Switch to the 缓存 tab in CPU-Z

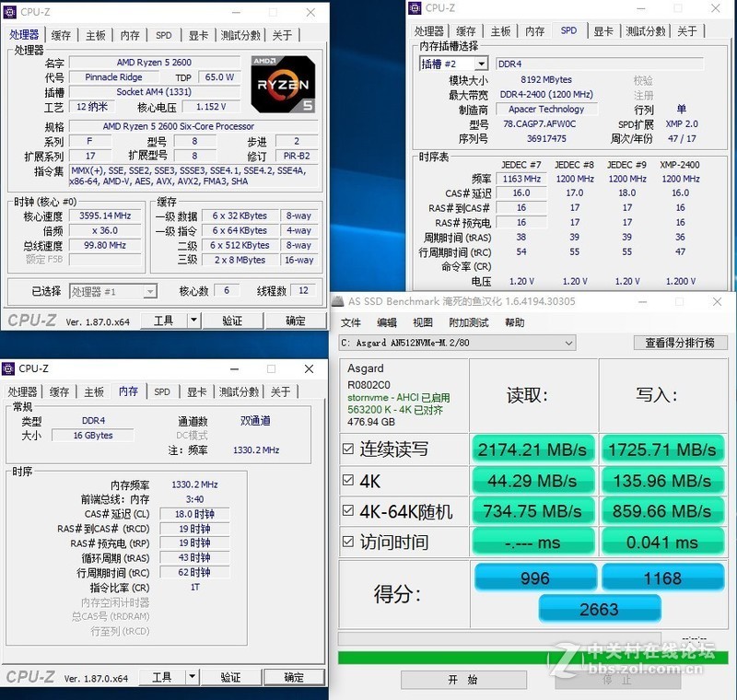pyautogui.click(x=59, y=34)
